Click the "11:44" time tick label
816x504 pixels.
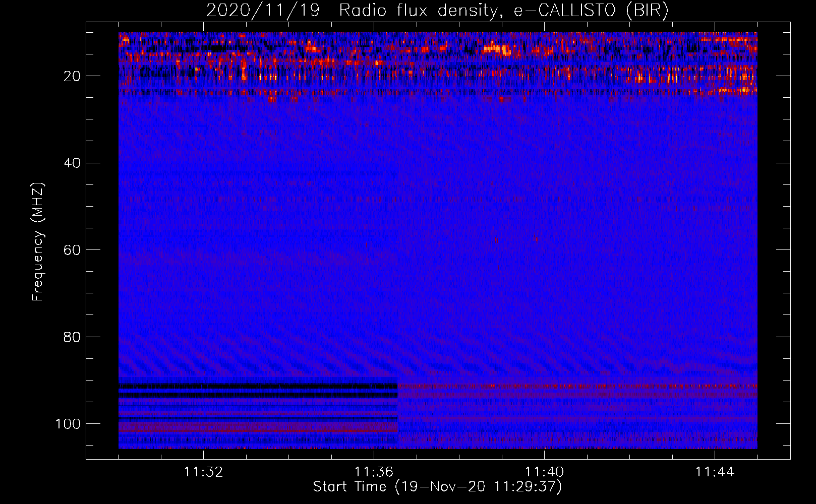pos(715,472)
